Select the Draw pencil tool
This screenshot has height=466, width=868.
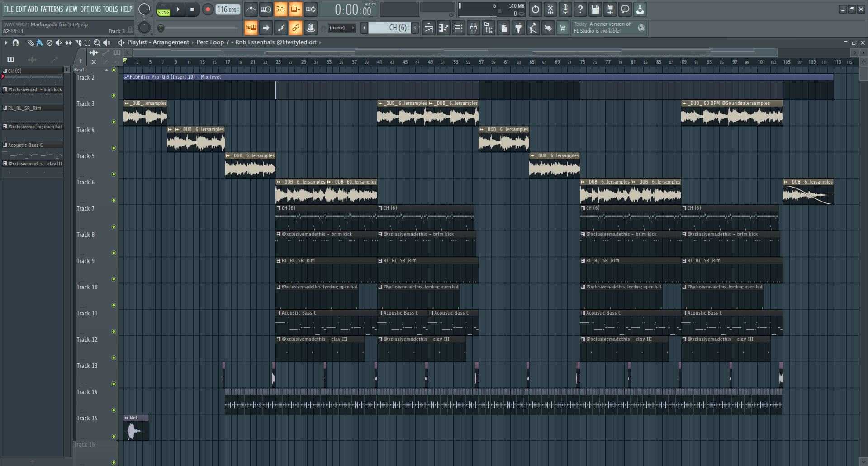30,42
